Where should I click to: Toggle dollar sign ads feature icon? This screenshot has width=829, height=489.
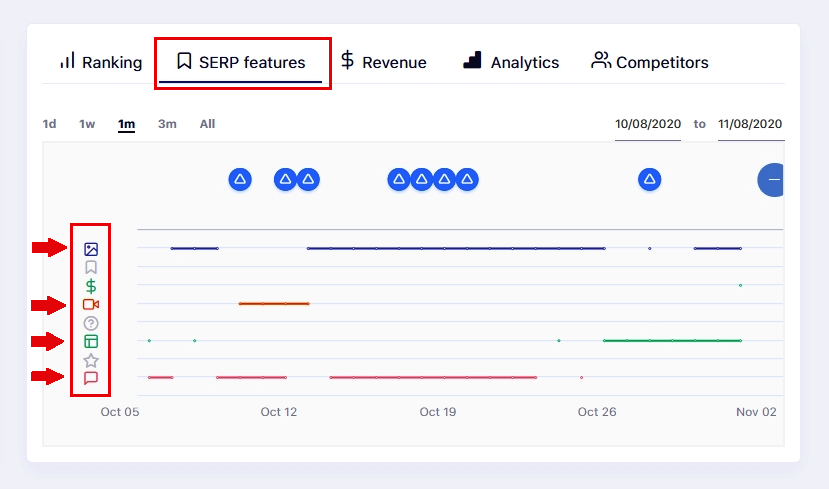click(x=91, y=286)
